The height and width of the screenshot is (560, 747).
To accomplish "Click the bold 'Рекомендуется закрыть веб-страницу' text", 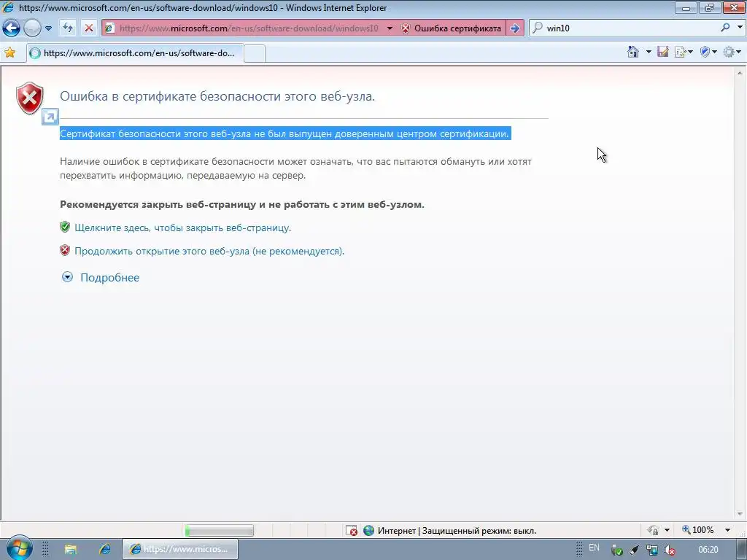I will pyautogui.click(x=242, y=204).
